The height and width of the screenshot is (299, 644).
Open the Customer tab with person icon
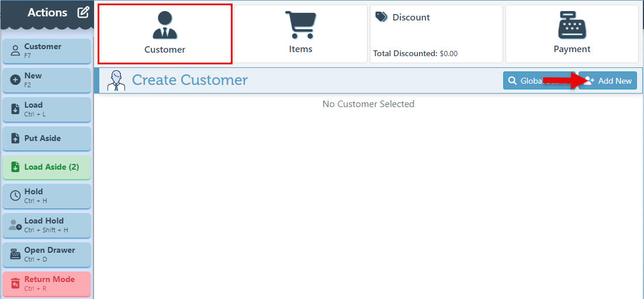click(x=165, y=34)
